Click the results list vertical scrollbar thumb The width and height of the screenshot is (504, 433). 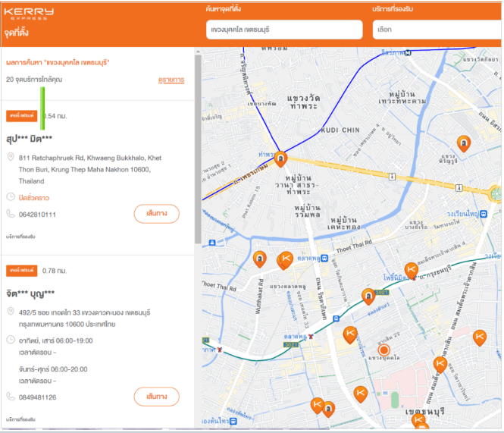pos(198,149)
